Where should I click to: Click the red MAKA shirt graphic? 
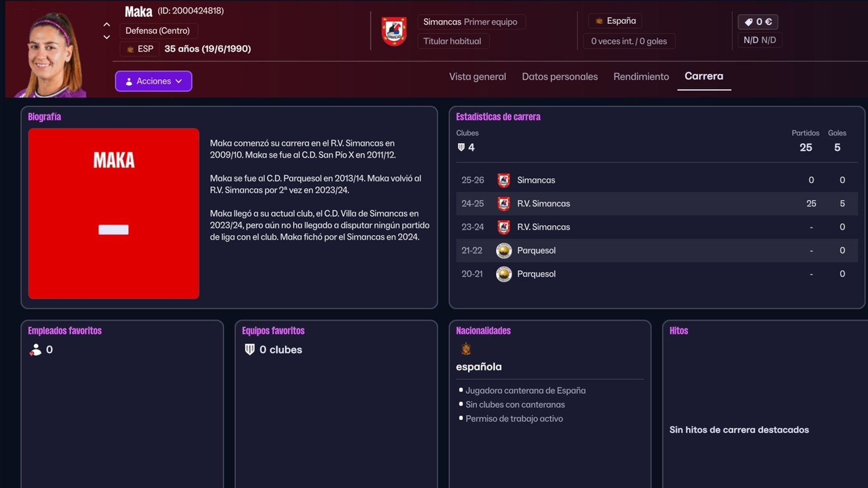[x=113, y=213]
